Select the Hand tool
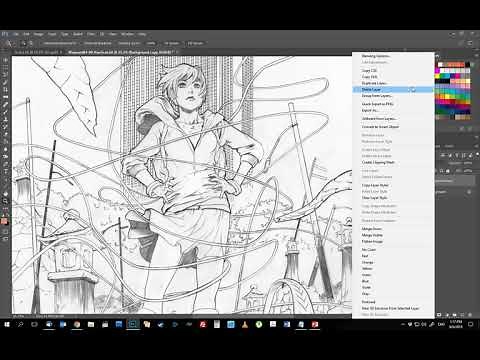480x360 pixels. coord(5,194)
